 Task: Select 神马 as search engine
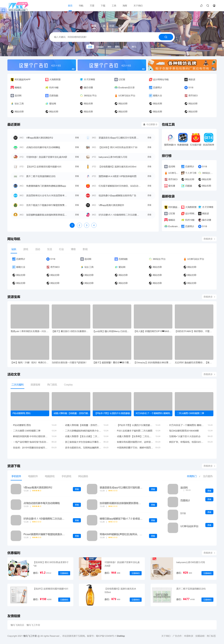(134, 47)
